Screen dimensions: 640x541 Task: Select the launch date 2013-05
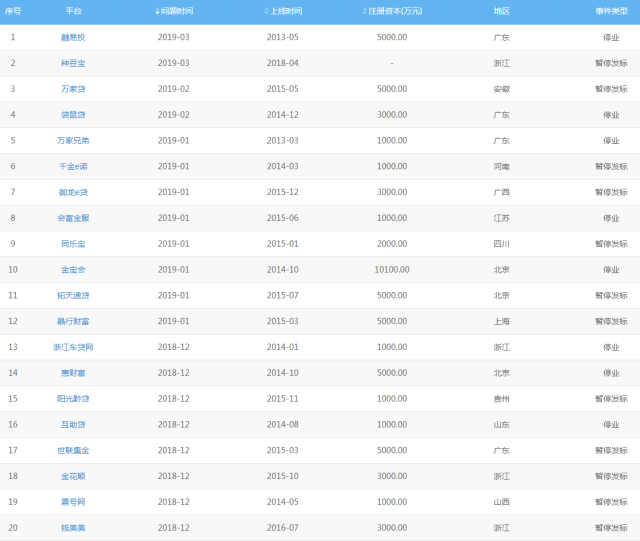(282, 37)
